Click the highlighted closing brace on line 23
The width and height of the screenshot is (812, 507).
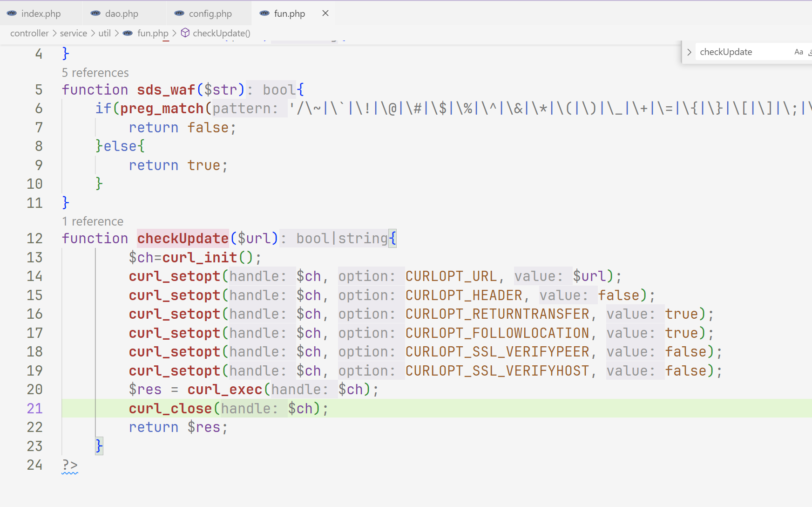(x=99, y=446)
